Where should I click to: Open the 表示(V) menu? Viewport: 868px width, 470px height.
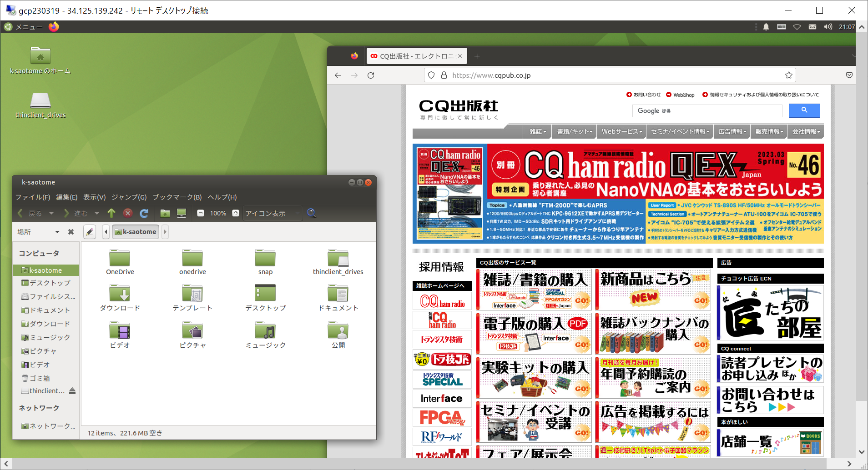click(94, 197)
